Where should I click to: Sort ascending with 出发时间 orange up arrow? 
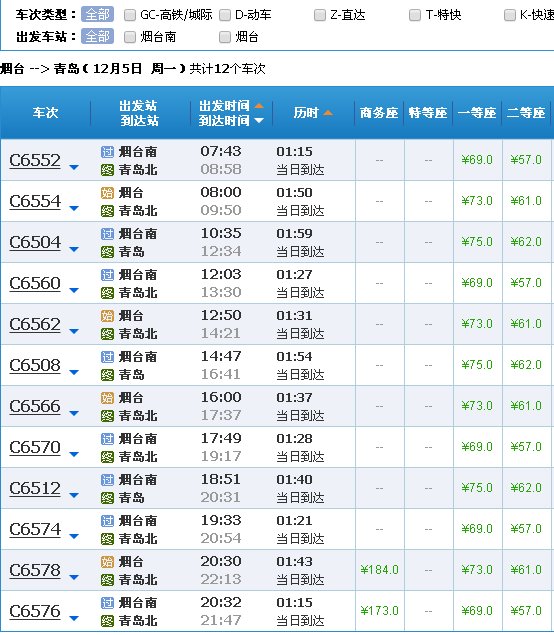tap(259, 106)
